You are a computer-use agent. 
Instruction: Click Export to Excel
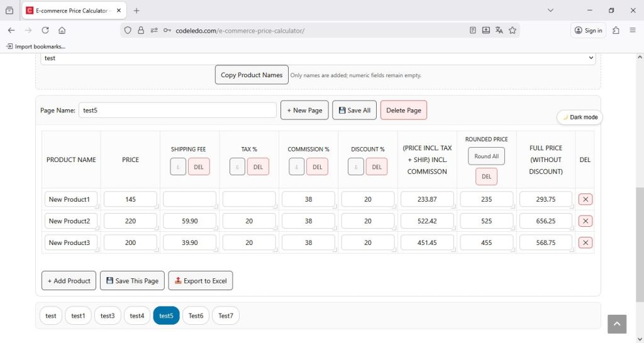coord(201,281)
